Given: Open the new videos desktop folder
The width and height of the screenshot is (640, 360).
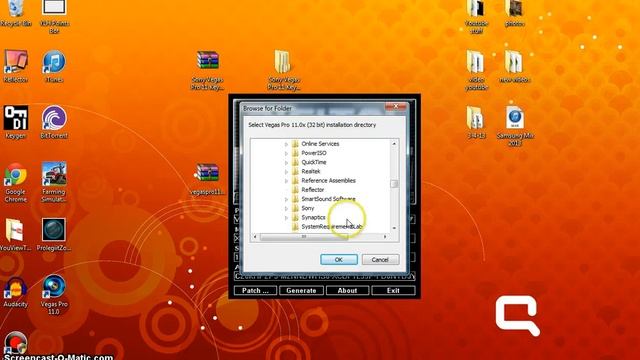Looking at the screenshot, I should (514, 67).
